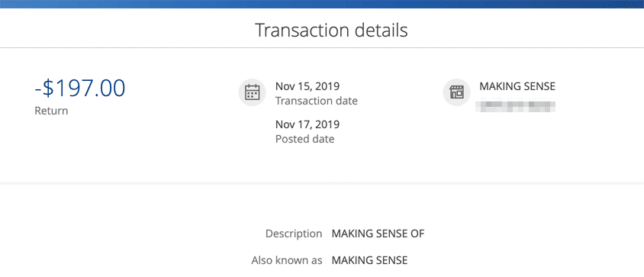Click the Posted date label
Image resolution: width=644 pixels, height=277 pixels.
(304, 139)
